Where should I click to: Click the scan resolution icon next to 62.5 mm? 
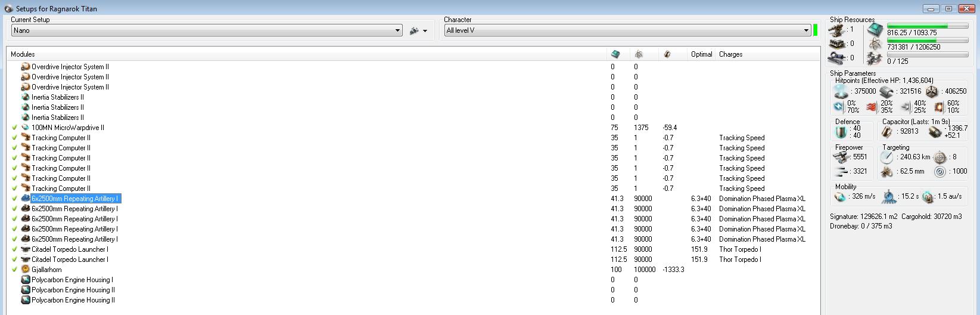click(x=887, y=171)
